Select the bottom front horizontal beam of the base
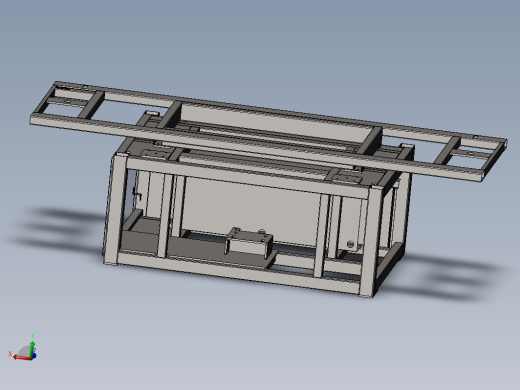 pos(238,273)
